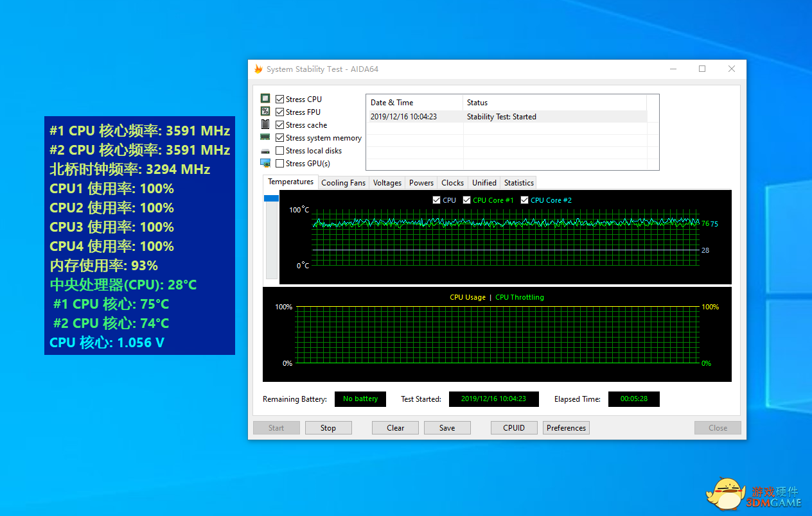Screen dimensions: 812x516
Task: Open the CPUID window
Action: (x=514, y=428)
